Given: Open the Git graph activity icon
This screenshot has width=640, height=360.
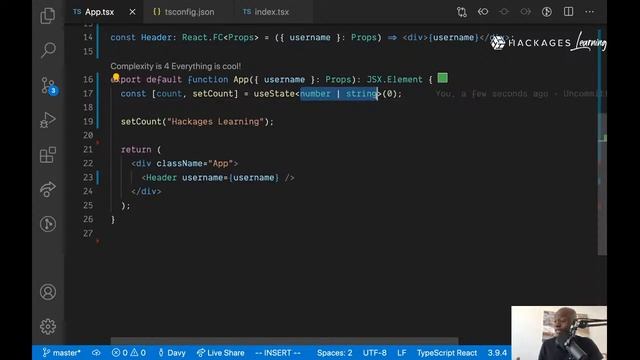Looking at the screenshot, I should point(48,224).
